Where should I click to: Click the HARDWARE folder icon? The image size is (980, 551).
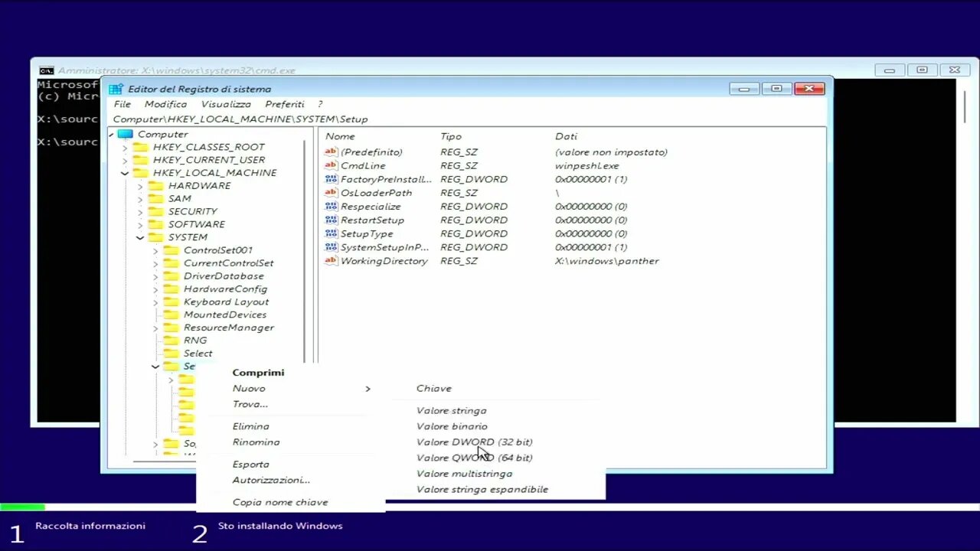point(155,186)
